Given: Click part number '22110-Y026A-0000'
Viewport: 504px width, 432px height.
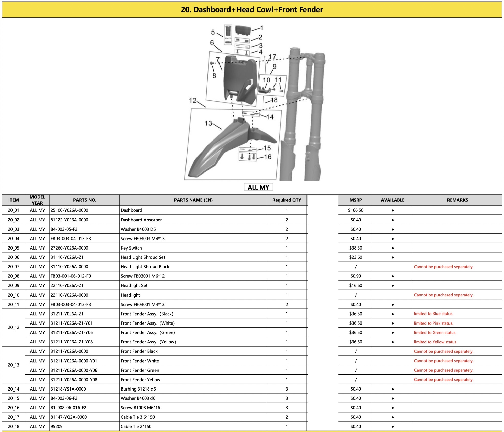Looking at the screenshot, I should (69, 295).
